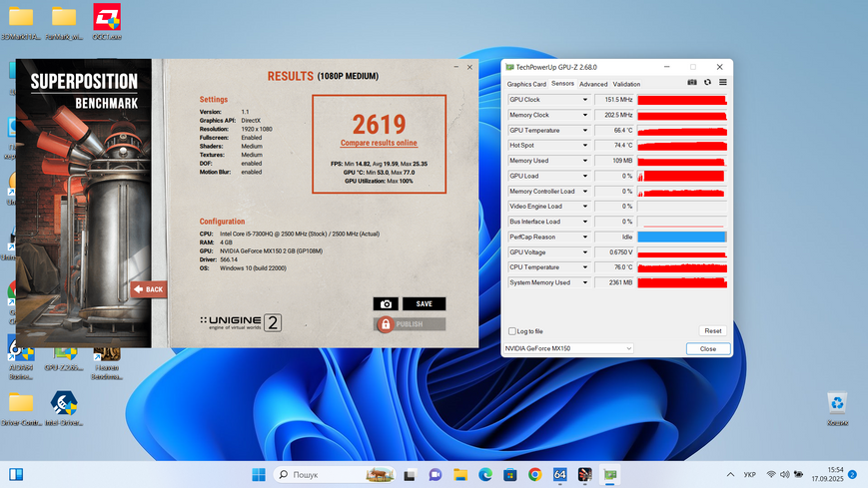The width and height of the screenshot is (868, 488).
Task: Open the Widgets panel icon on the taskbar
Action: [x=16, y=475]
